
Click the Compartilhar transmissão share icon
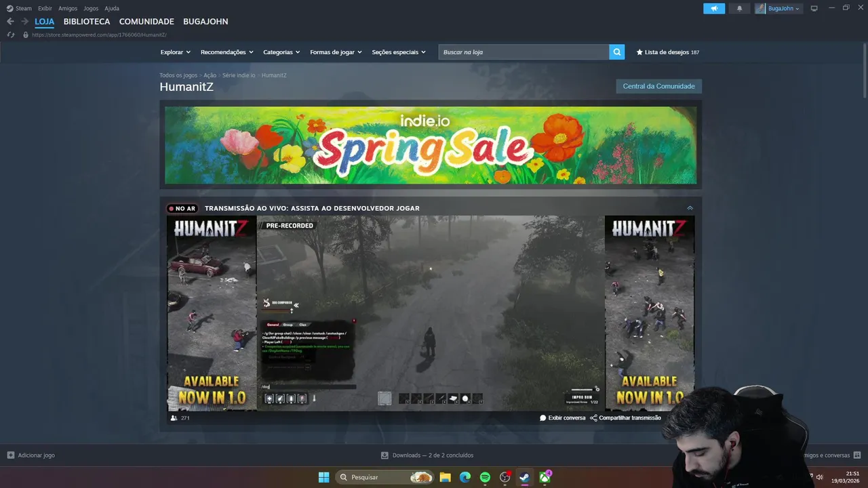tap(593, 418)
